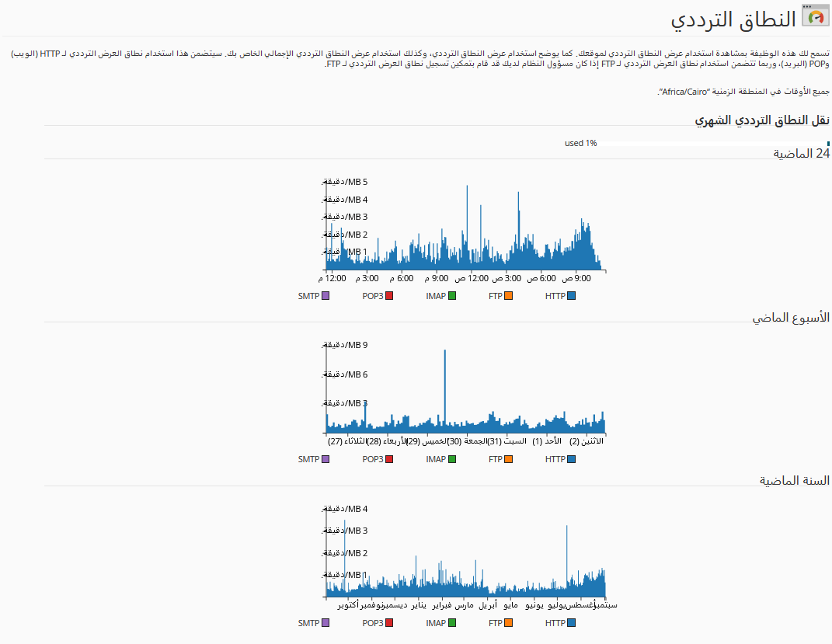Screen dimensions: 832x644
Task: Click the 'مارس' month label on the yearly chart
Action: (465, 605)
